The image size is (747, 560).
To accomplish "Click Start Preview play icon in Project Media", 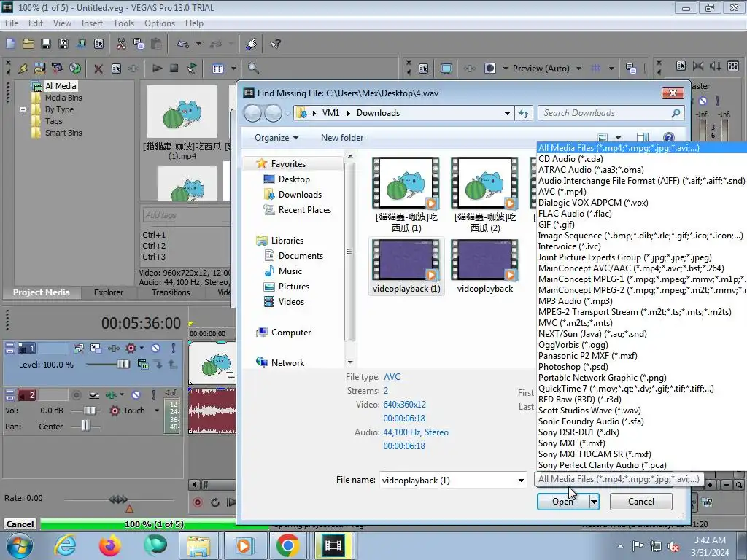I will point(157,69).
